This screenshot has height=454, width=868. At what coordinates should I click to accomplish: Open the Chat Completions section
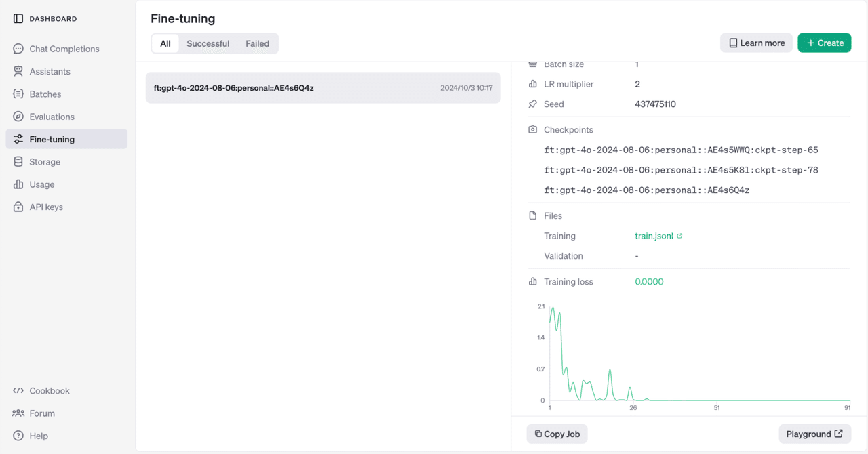(x=64, y=49)
